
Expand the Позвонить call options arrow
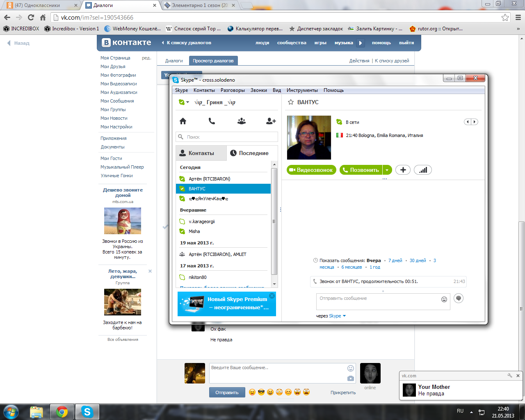[387, 170]
